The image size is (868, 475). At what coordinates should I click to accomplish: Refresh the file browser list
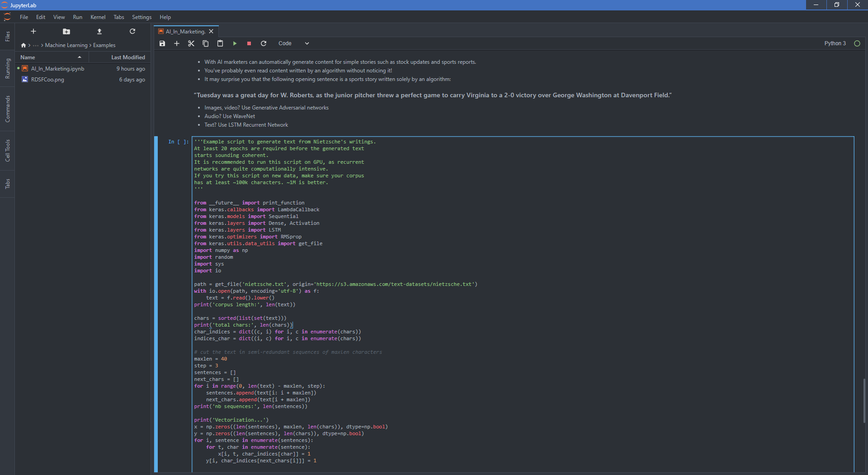pyautogui.click(x=132, y=31)
